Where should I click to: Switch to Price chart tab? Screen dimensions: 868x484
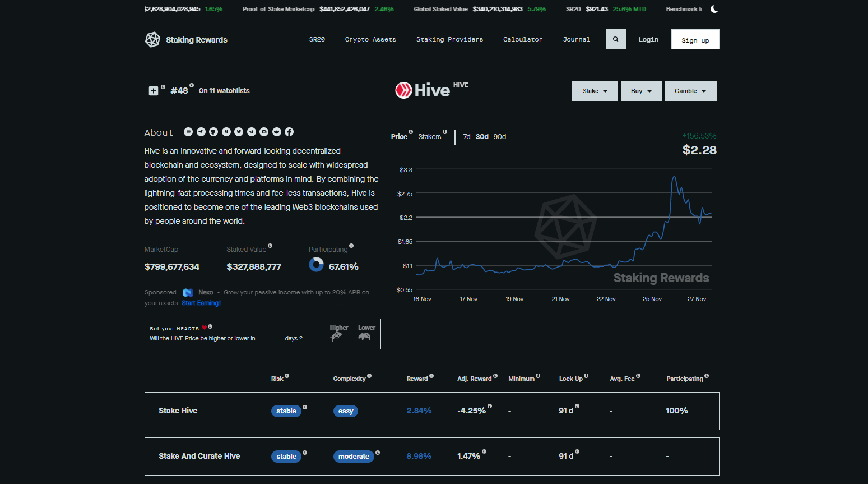click(x=399, y=137)
